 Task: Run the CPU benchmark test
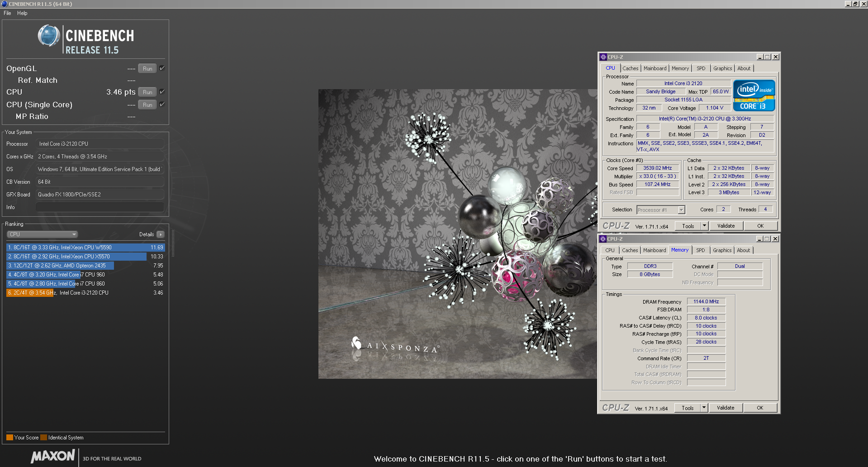147,92
